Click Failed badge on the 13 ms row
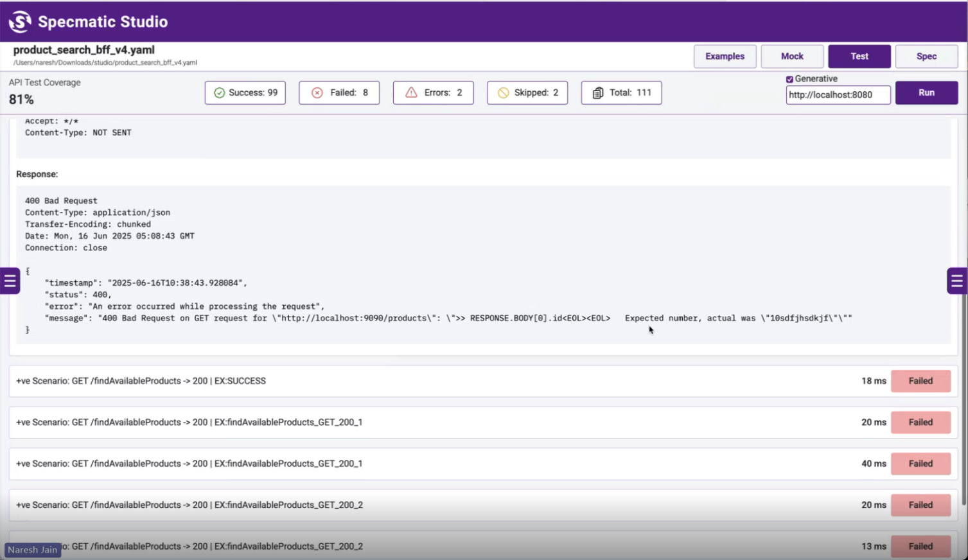 click(920, 547)
